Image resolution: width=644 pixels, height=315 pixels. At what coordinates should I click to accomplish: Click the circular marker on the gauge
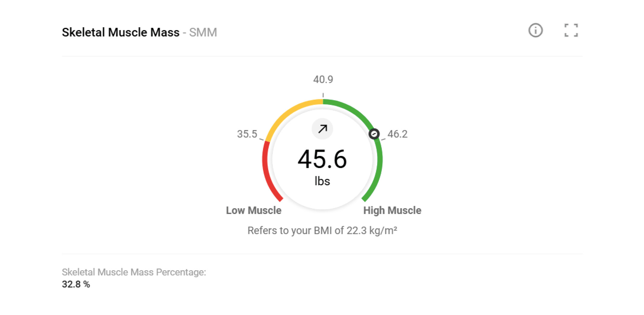pos(374,134)
